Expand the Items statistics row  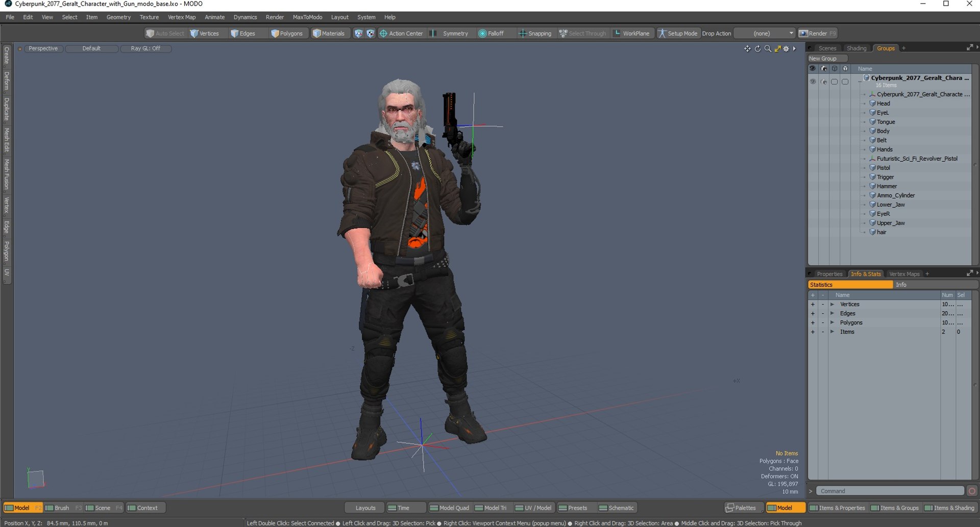(832, 332)
